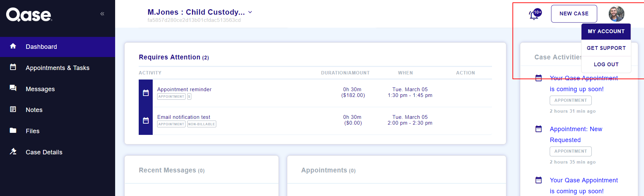Click the NON-BILLABLE tag on Email test

tap(202, 124)
